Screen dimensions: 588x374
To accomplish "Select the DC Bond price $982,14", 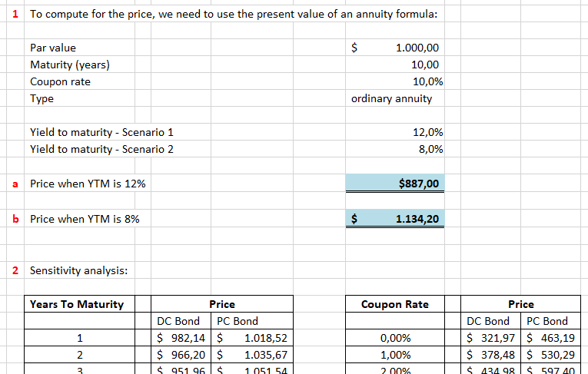I will 181,338.
